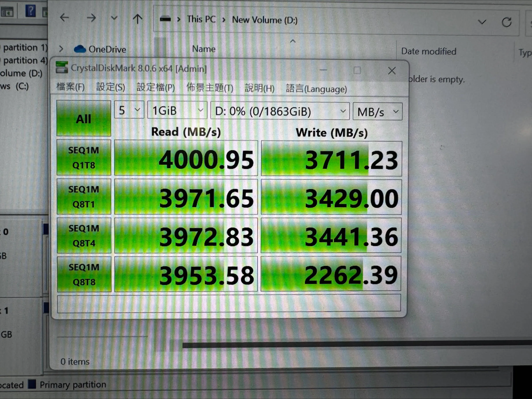Sort files by Date modified column
Viewport: 532px width, 399px height.
[x=429, y=51]
